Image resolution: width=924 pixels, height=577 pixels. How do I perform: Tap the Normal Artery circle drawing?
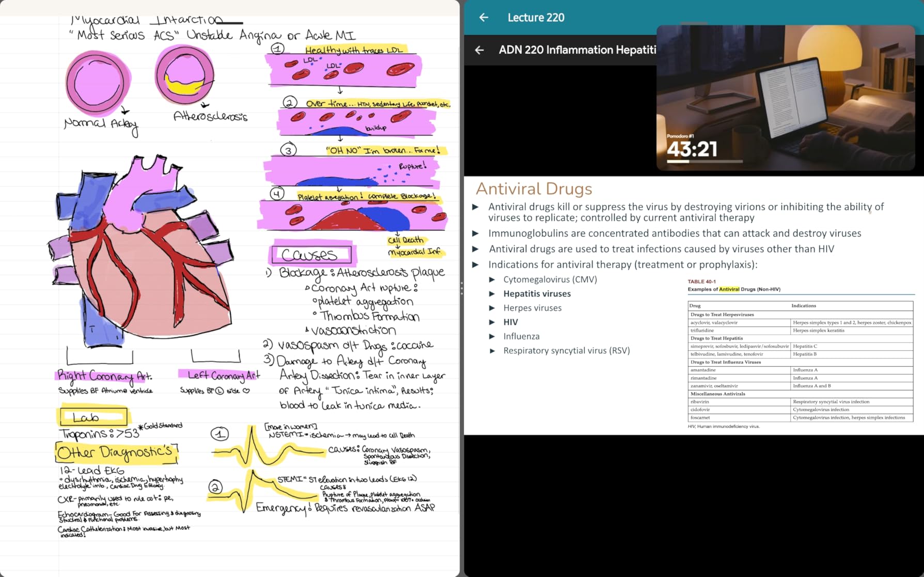point(97,83)
